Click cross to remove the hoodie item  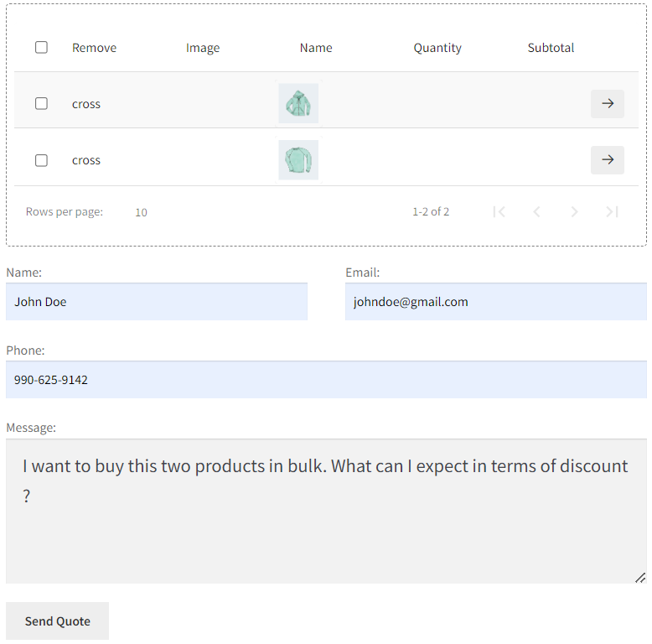[86, 104]
